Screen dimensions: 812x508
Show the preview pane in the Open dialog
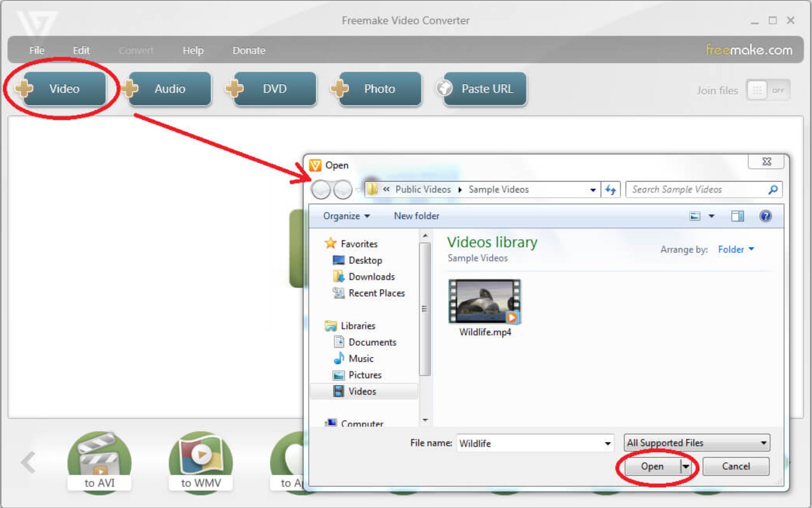tap(737, 216)
